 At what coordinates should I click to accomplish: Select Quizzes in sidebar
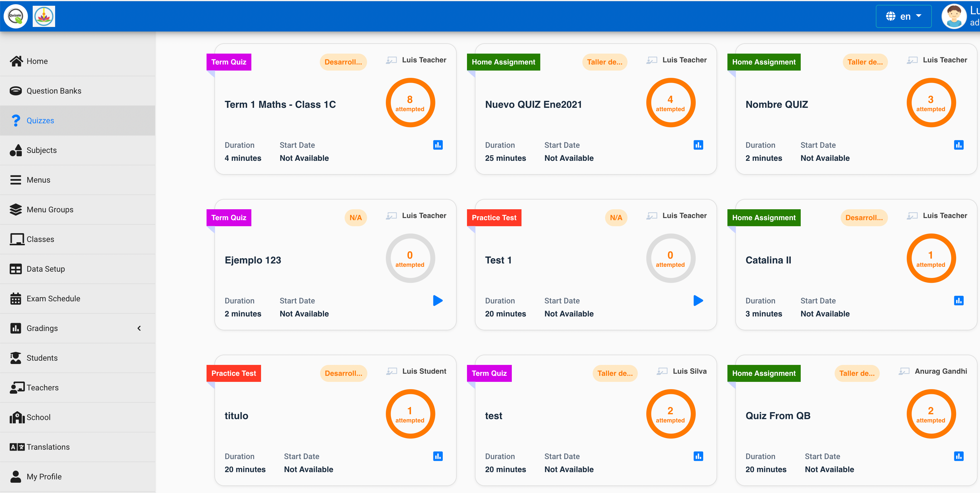tap(78, 121)
